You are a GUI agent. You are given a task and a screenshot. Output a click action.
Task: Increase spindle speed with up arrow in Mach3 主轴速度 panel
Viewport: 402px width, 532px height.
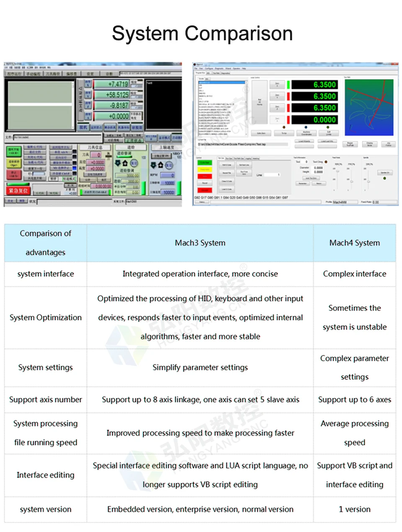click(161, 165)
